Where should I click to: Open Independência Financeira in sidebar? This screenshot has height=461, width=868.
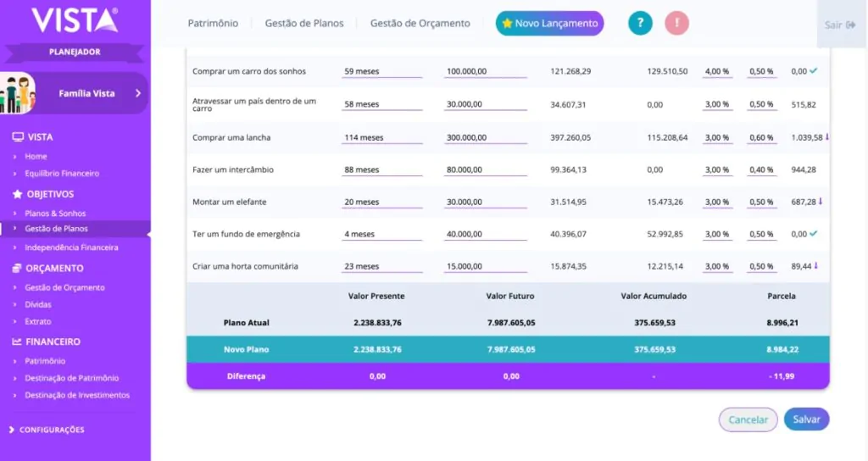[71, 247]
